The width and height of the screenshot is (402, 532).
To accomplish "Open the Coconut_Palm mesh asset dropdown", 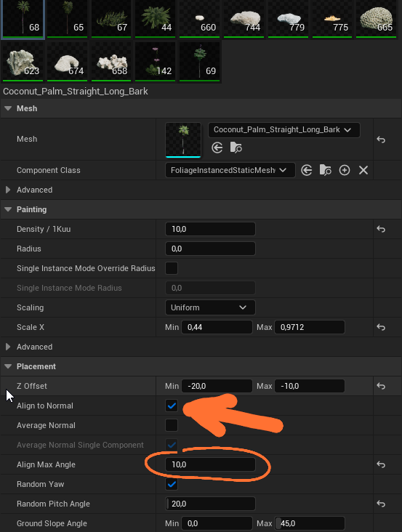I will (x=284, y=130).
